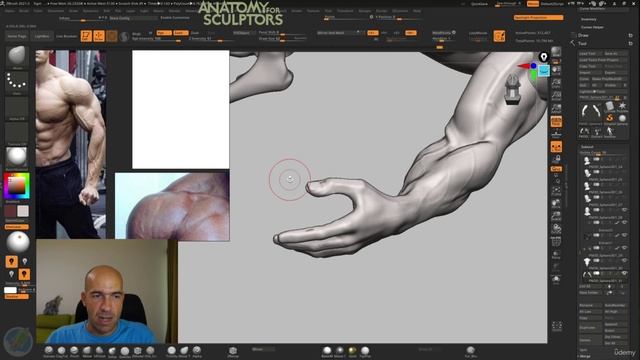Viewport: 640px width, 360px height.
Task: Click the Zoom3D icon on right shelf
Action: [556, 216]
